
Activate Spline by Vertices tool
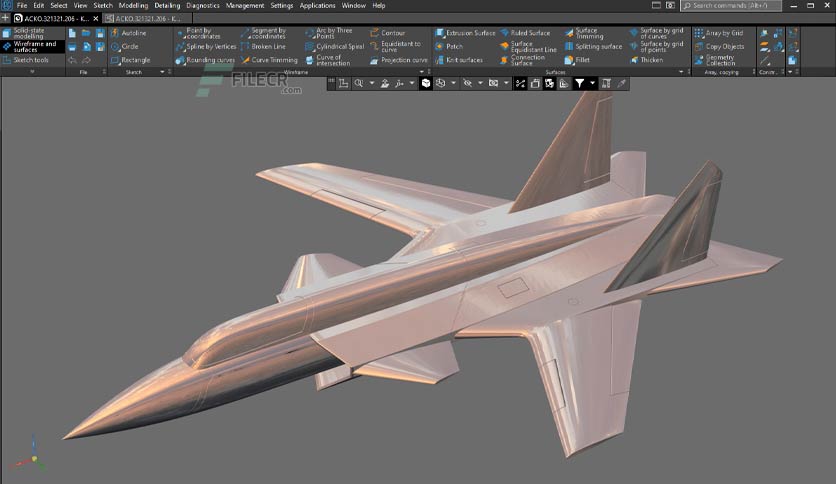pyautogui.click(x=206, y=46)
